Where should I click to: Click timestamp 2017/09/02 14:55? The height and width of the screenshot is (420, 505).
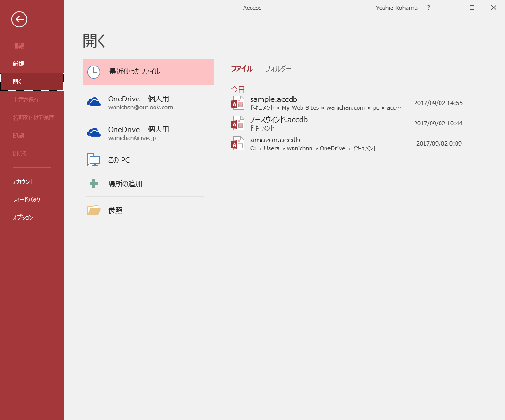click(438, 103)
